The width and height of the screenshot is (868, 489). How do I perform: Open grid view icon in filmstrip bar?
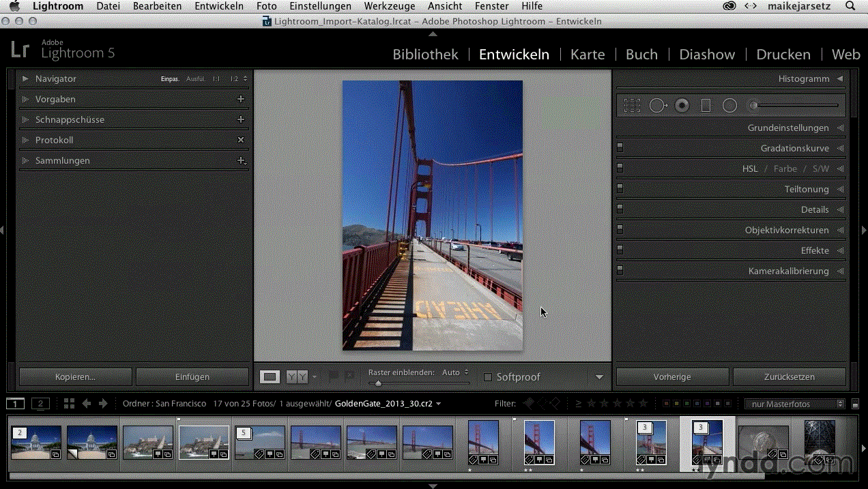(69, 404)
